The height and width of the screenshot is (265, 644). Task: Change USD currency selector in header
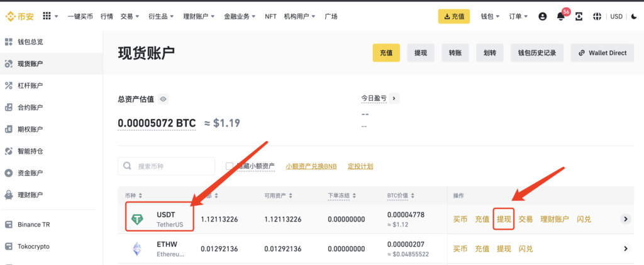point(616,16)
